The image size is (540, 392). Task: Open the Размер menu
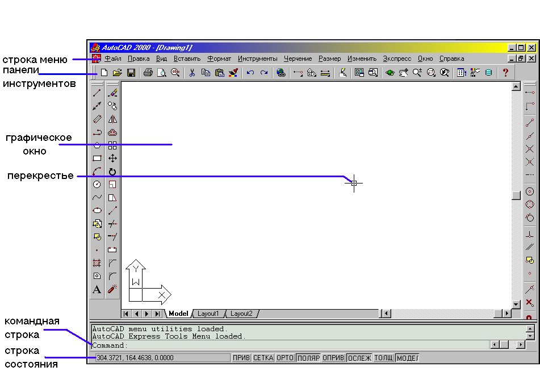[x=329, y=59]
